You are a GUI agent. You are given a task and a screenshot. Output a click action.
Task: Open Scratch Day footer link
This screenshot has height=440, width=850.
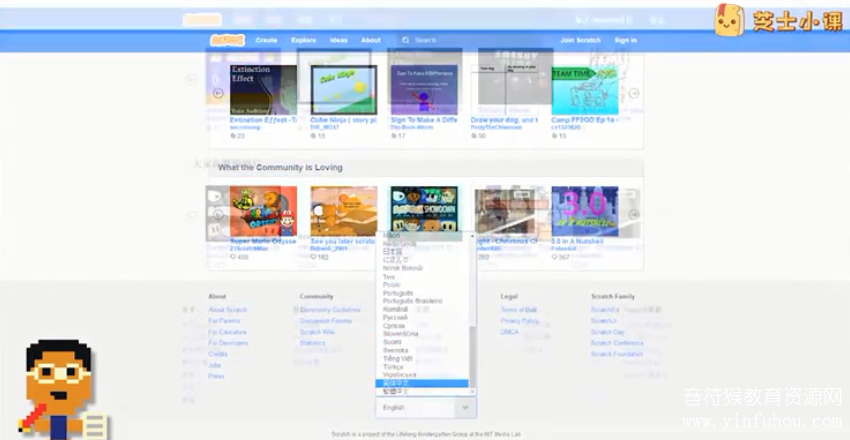click(x=608, y=332)
